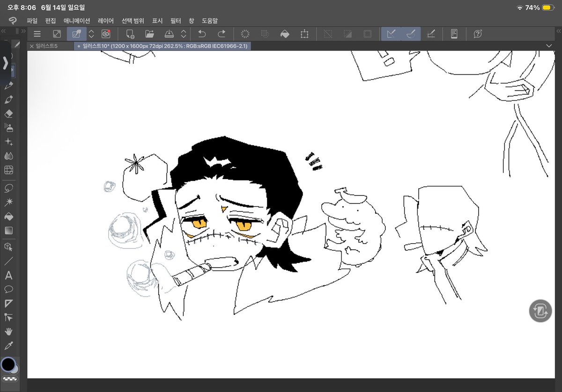Image resolution: width=562 pixels, height=392 pixels.
Task: Open the 파일 menu
Action: tap(32, 21)
